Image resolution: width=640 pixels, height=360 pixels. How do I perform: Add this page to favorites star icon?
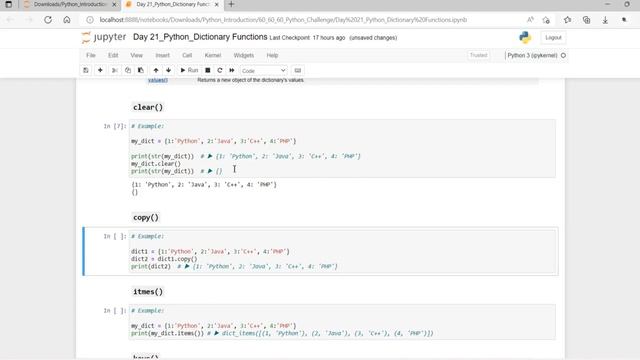pyautogui.click(x=546, y=20)
